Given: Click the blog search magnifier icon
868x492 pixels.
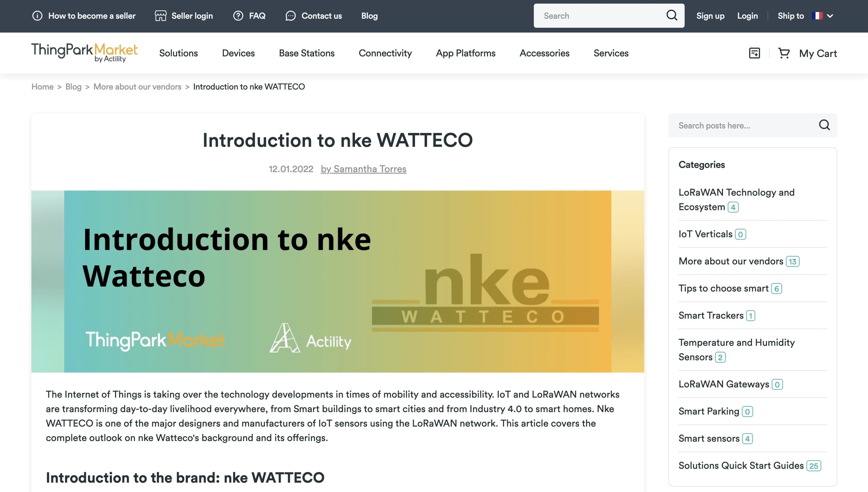Looking at the screenshot, I should tap(824, 125).
